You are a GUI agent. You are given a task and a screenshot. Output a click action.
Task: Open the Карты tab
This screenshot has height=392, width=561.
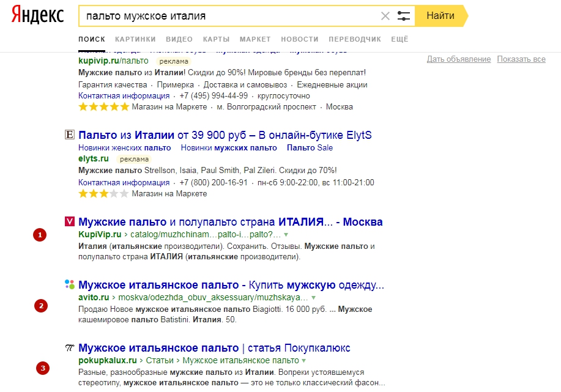pyautogui.click(x=216, y=39)
